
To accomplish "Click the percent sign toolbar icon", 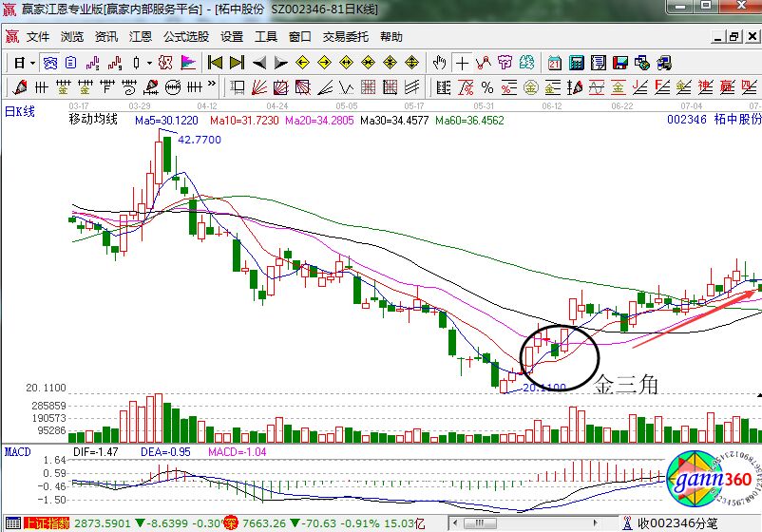I will click(x=486, y=87).
